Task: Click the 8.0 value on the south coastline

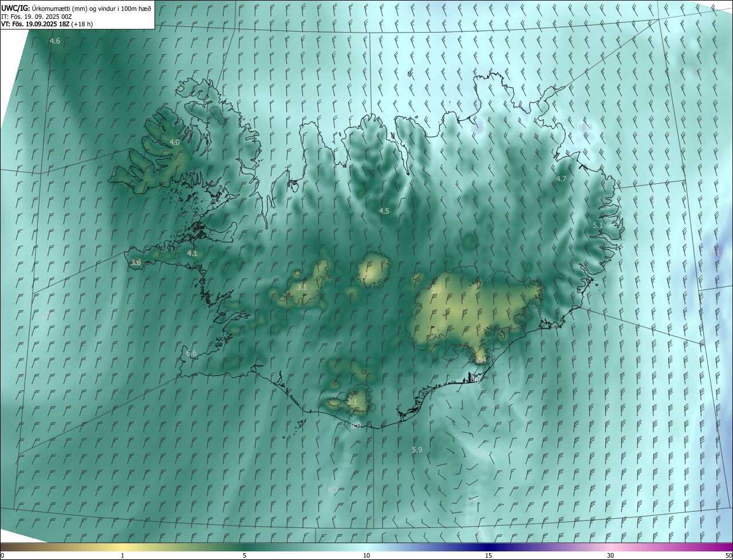Action: coord(356,425)
